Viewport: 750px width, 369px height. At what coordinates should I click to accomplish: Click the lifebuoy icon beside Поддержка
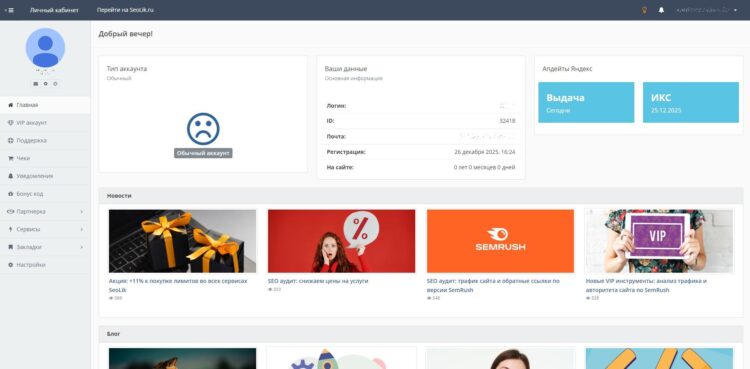tap(11, 141)
